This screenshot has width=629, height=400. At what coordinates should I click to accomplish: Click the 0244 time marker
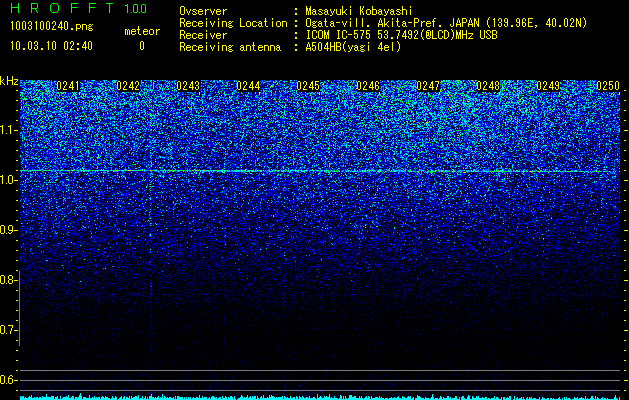248,86
